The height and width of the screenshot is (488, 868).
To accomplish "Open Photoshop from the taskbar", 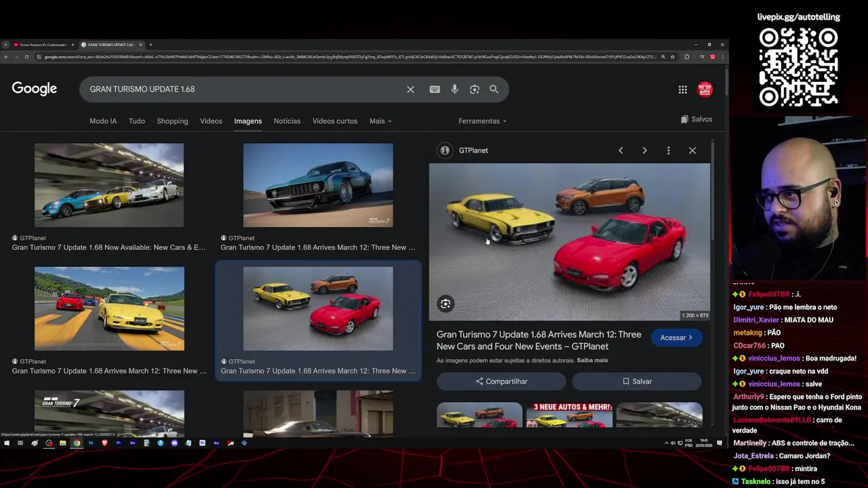I will point(91,443).
